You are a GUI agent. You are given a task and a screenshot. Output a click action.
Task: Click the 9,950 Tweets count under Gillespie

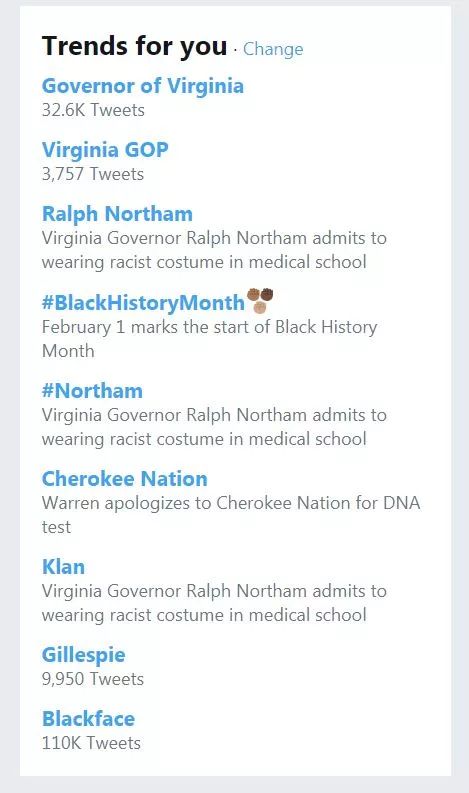(x=93, y=679)
